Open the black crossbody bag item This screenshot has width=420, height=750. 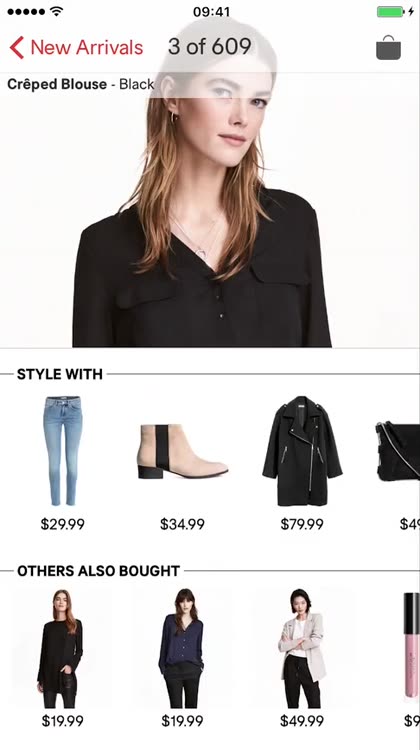pyautogui.click(x=398, y=451)
